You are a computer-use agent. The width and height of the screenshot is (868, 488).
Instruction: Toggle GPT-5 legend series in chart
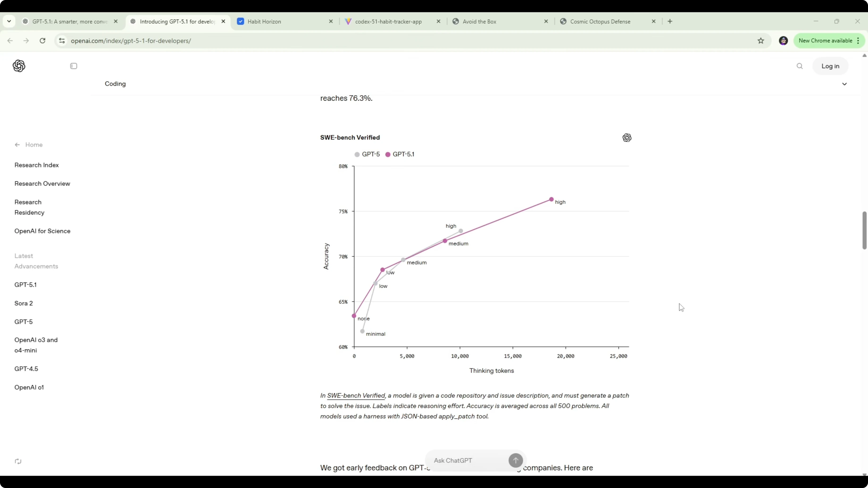coord(367,154)
